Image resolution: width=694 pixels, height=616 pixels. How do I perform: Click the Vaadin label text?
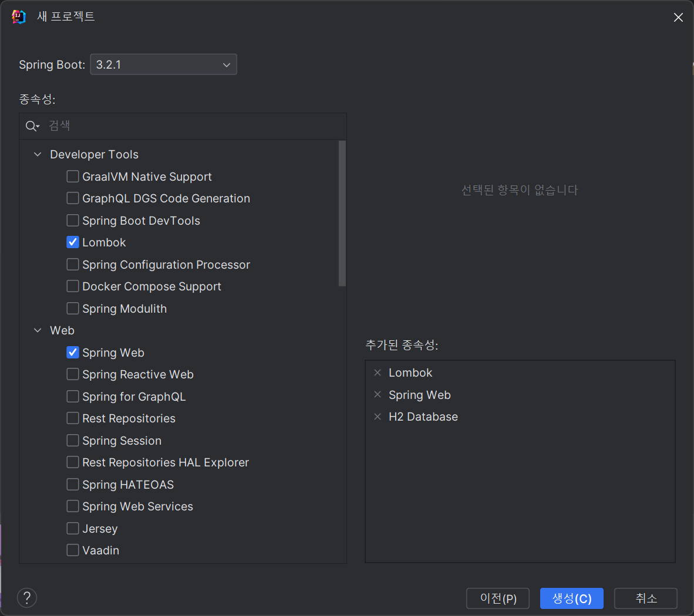tap(100, 550)
